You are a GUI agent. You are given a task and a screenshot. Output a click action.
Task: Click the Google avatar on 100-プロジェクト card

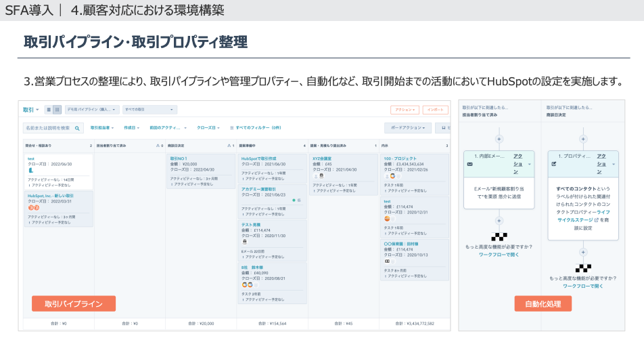point(392,176)
